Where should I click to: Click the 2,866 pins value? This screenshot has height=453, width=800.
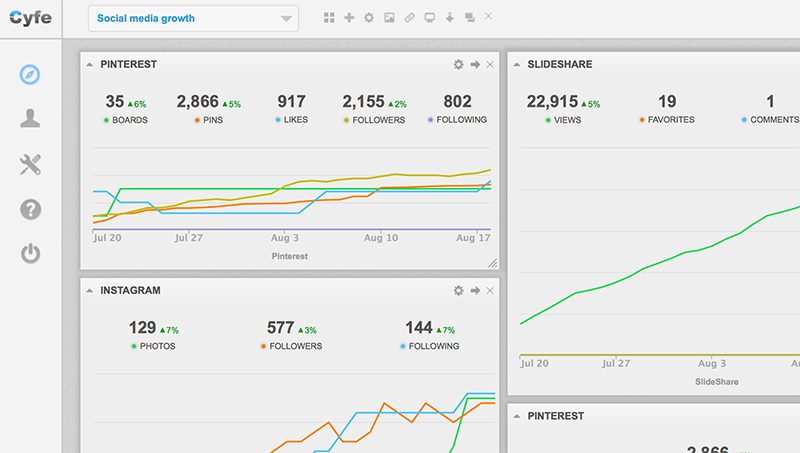click(x=197, y=102)
